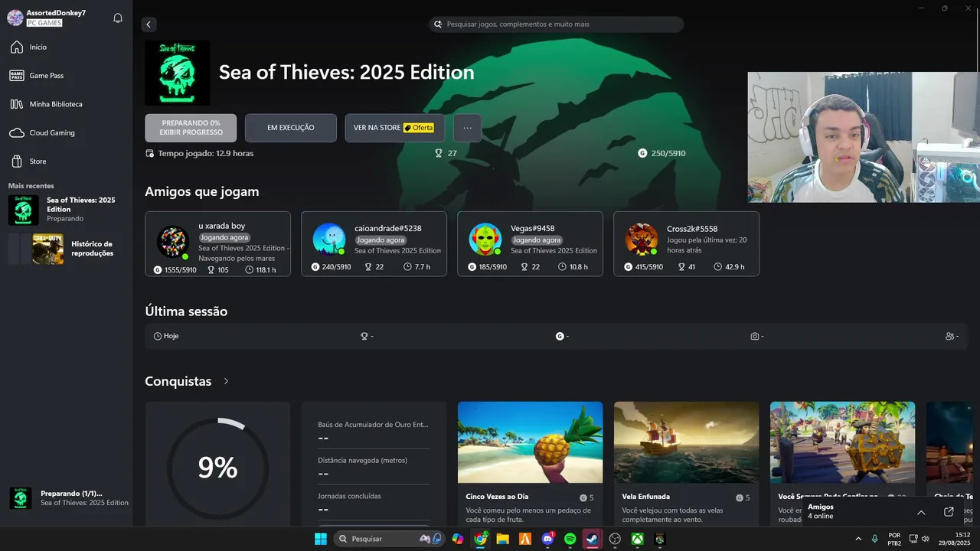This screenshot has height=551, width=980.
Task: Click the Sea of Thieves game cover art
Action: 178,73
